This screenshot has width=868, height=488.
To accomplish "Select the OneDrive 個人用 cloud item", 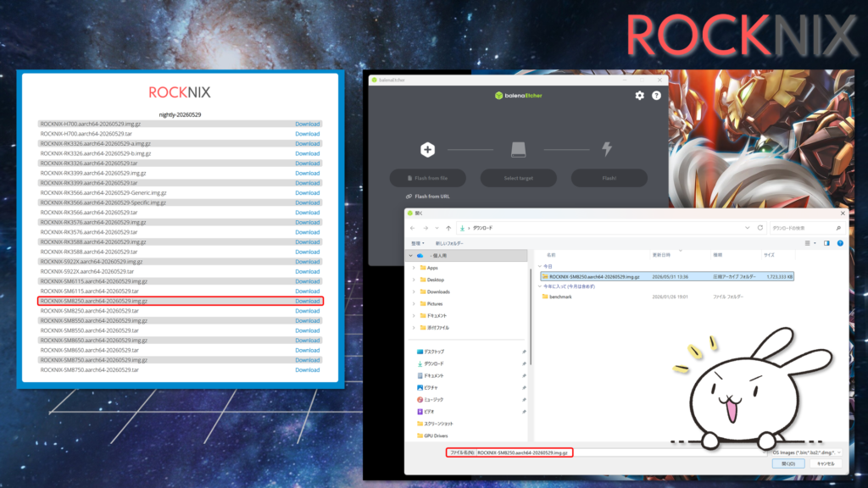I will point(468,256).
